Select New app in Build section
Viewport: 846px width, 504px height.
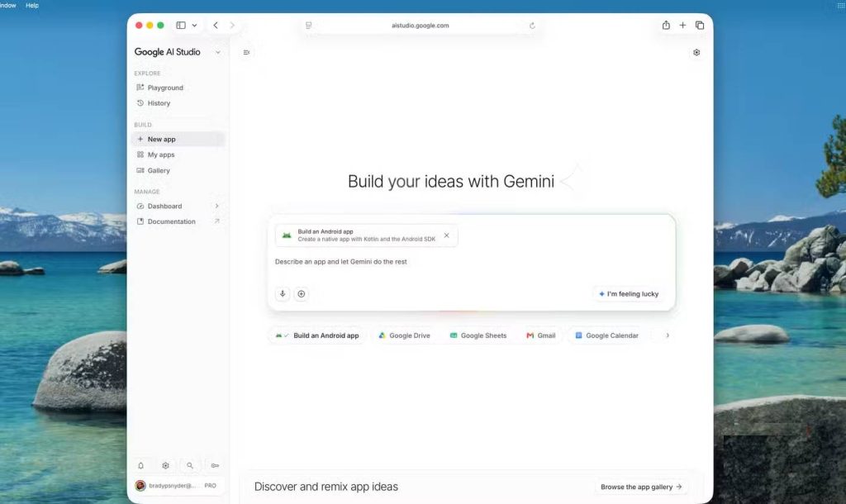(x=178, y=140)
